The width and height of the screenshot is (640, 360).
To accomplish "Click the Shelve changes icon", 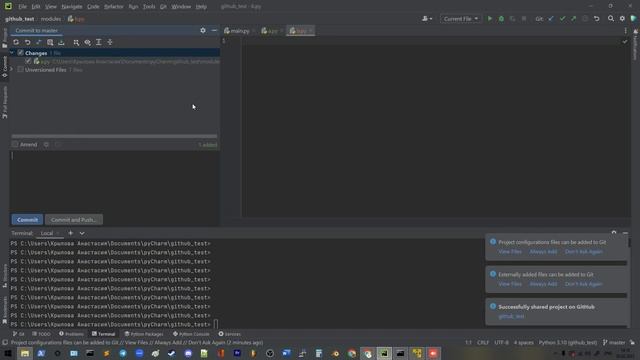I will coord(61,42).
